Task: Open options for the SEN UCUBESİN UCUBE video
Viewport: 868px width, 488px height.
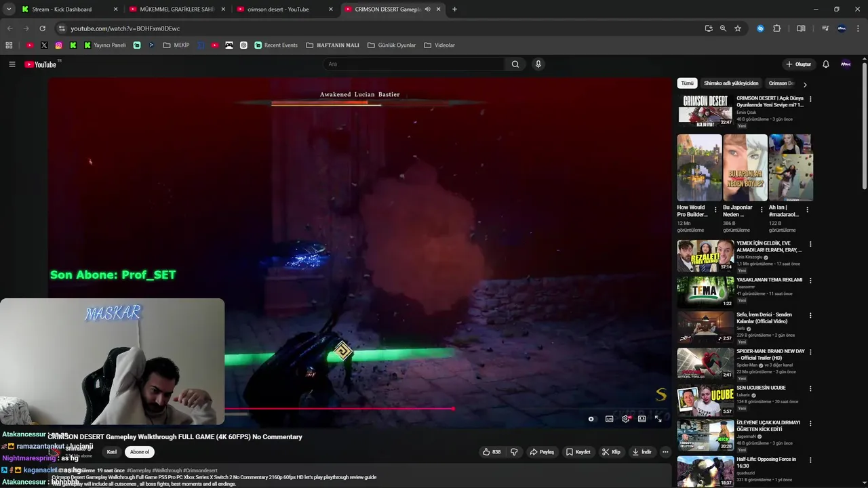Action: [810, 389]
